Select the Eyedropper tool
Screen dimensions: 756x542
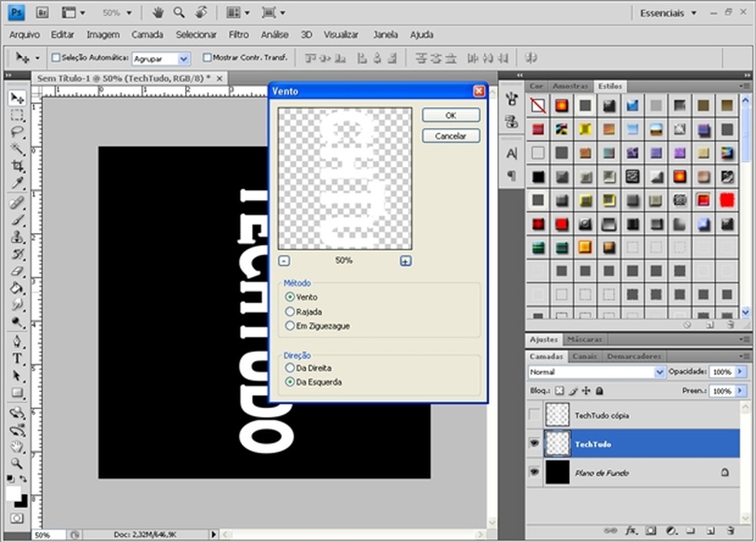17,183
